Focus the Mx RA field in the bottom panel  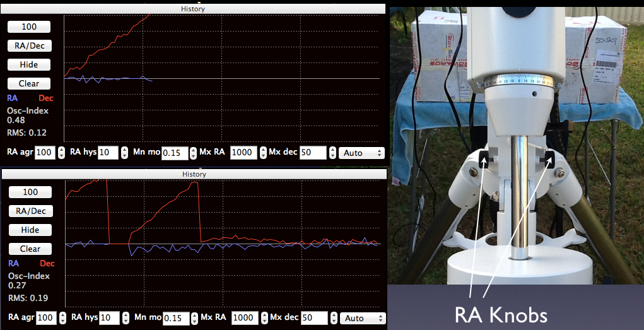244,318
